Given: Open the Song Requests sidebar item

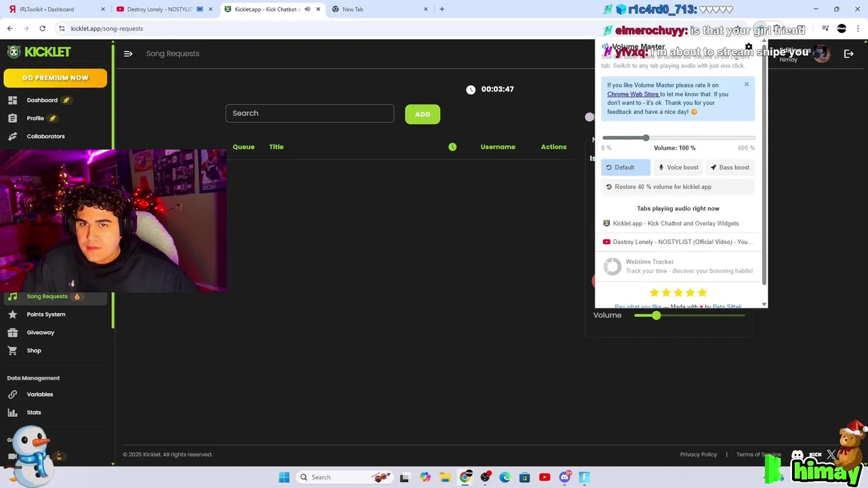Looking at the screenshot, I should click(x=55, y=296).
